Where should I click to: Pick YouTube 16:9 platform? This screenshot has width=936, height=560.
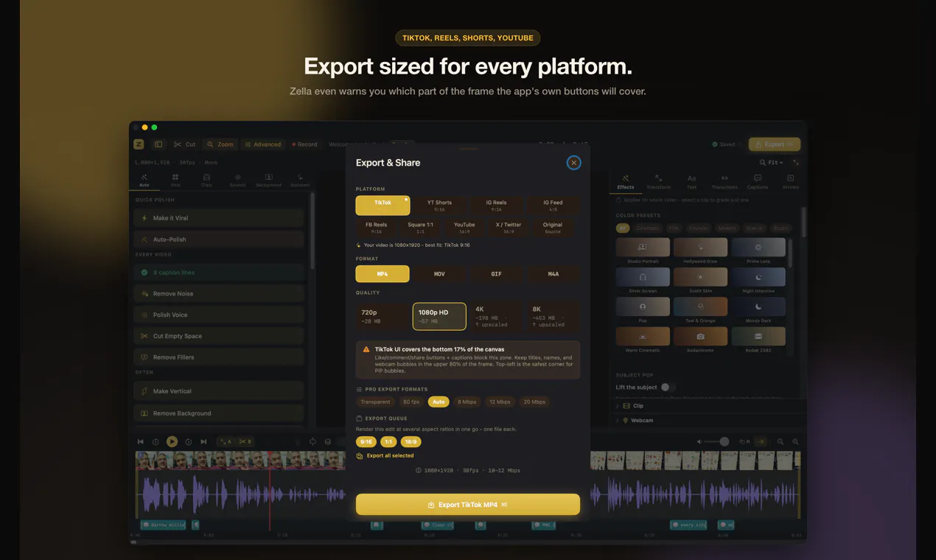[464, 228]
